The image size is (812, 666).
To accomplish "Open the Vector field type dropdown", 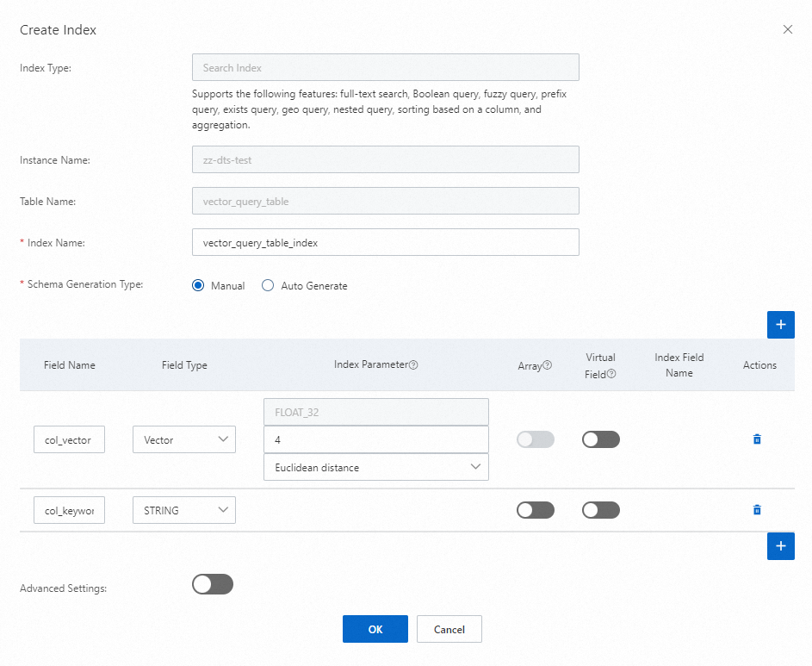I will click(184, 439).
